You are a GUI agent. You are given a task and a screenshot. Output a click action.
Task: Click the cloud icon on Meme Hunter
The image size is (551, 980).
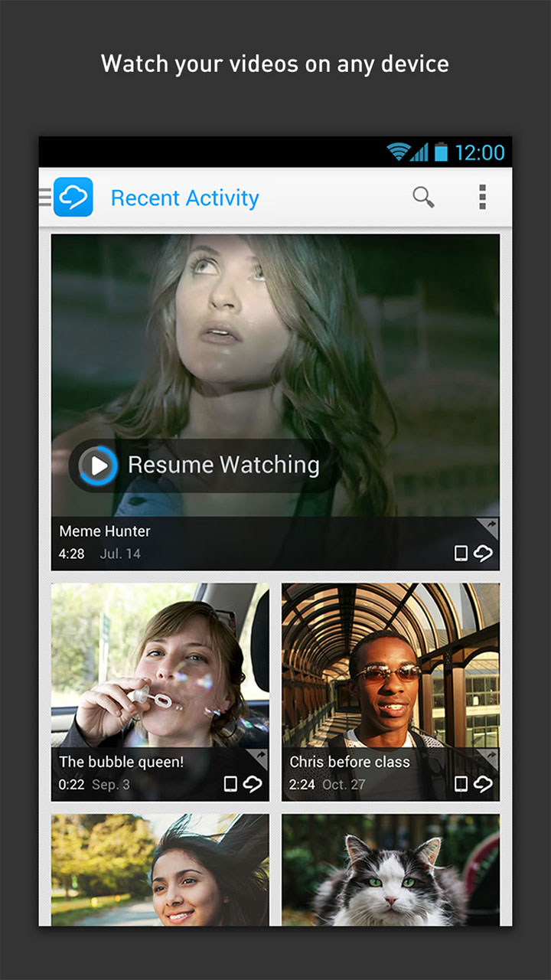point(484,553)
